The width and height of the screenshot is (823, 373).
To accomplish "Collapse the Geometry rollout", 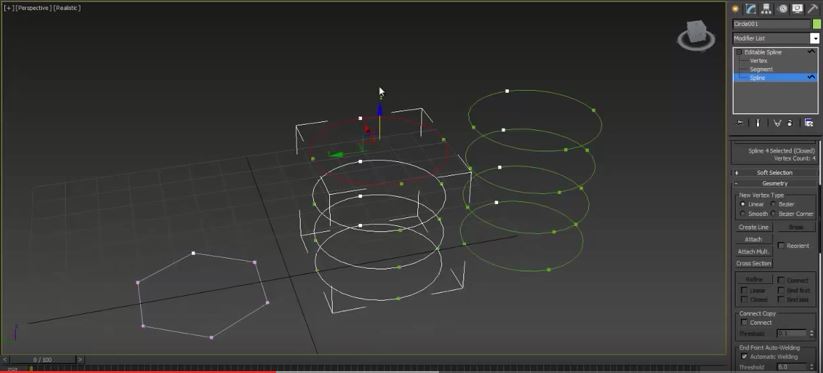I will click(x=775, y=184).
